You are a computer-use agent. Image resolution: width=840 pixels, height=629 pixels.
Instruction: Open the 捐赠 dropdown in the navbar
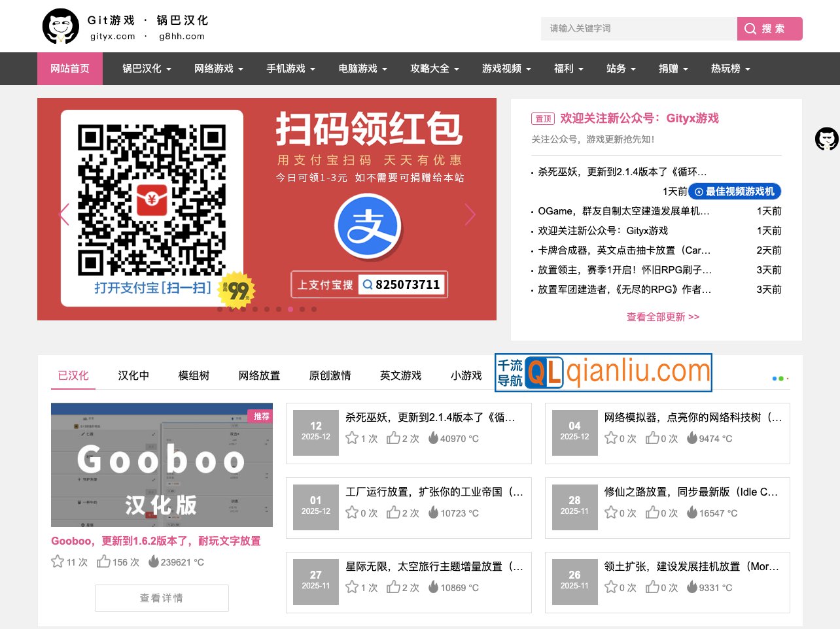[673, 69]
